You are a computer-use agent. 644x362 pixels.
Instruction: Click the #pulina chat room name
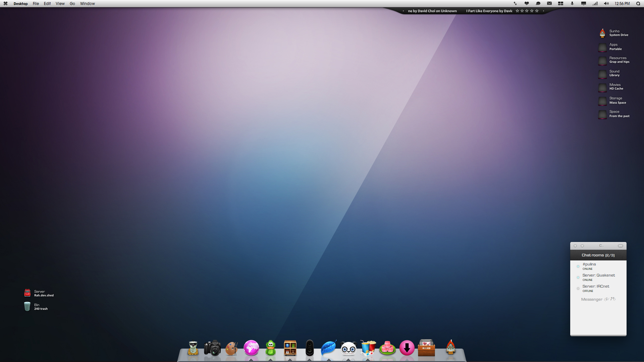point(589,264)
